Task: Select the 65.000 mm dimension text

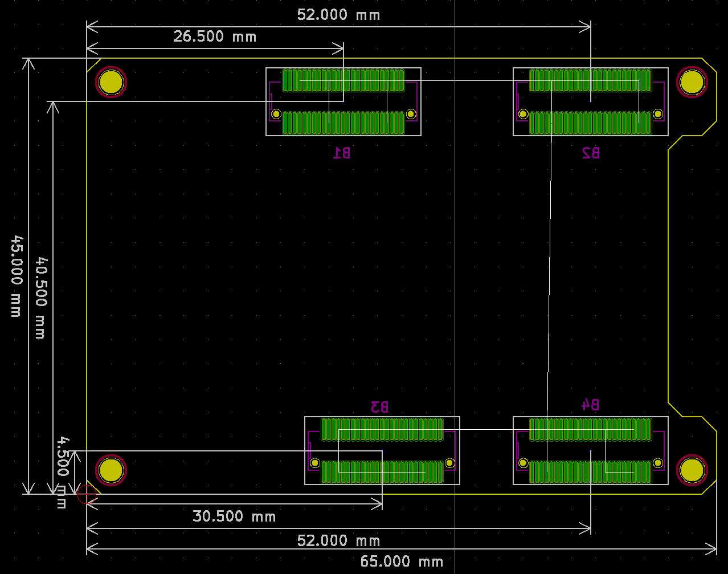Action: (402, 561)
